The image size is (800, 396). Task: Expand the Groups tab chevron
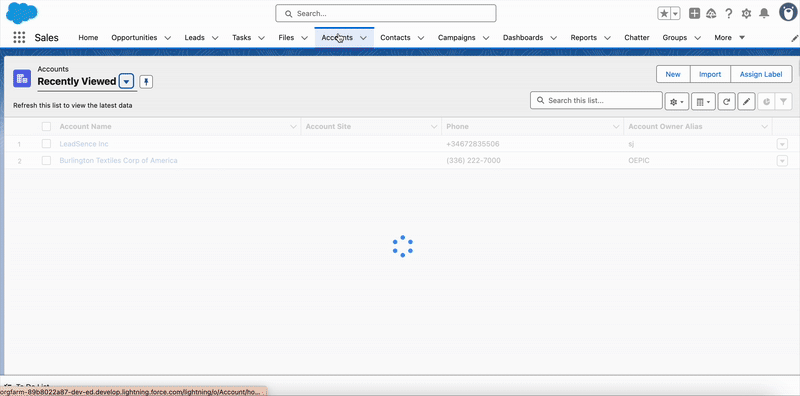pyautogui.click(x=697, y=38)
